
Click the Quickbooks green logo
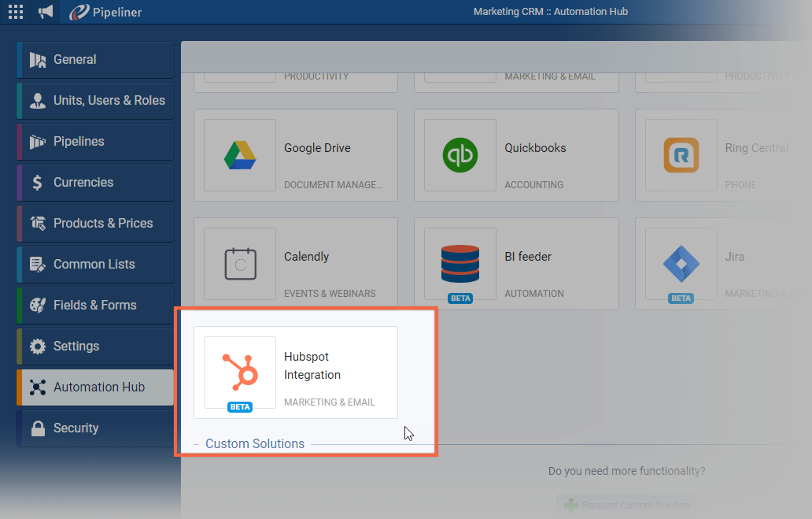(460, 155)
